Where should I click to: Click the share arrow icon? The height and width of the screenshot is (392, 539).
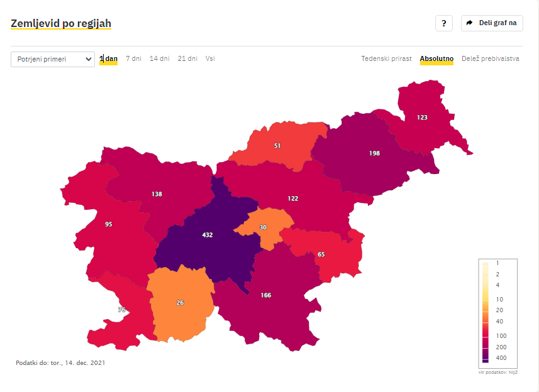[x=470, y=23]
